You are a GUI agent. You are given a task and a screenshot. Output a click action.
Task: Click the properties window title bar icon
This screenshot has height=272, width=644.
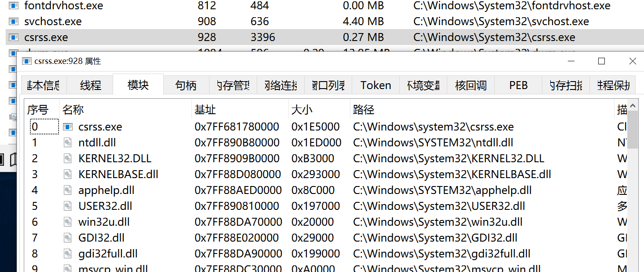tap(27, 61)
